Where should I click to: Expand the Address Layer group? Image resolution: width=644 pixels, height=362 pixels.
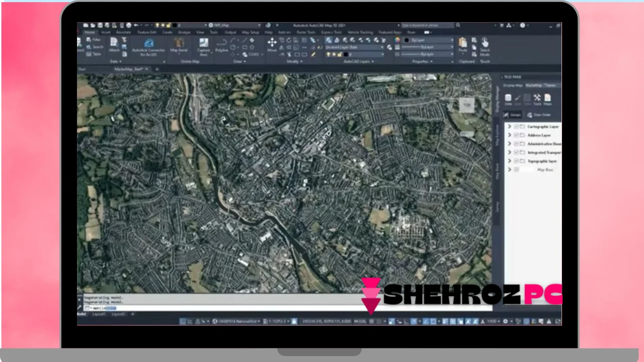(510, 135)
